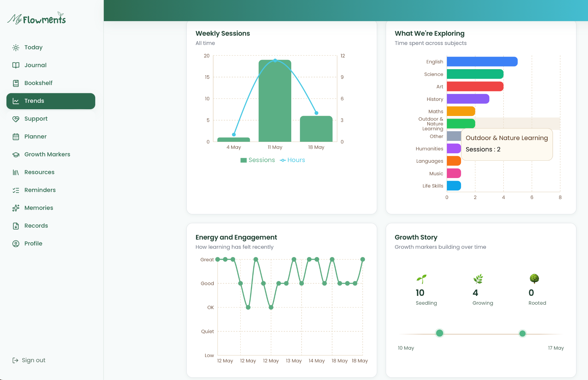Open Planner using the calendar icon

[x=16, y=136]
